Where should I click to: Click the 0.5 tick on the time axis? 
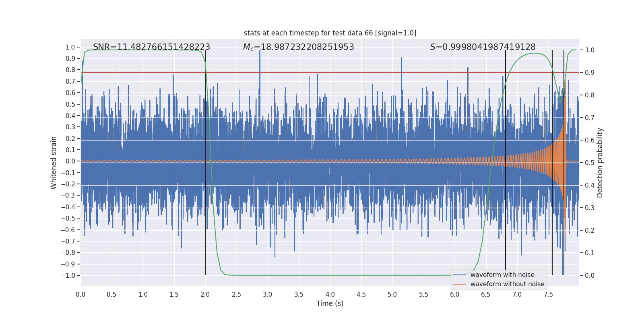tap(111, 294)
